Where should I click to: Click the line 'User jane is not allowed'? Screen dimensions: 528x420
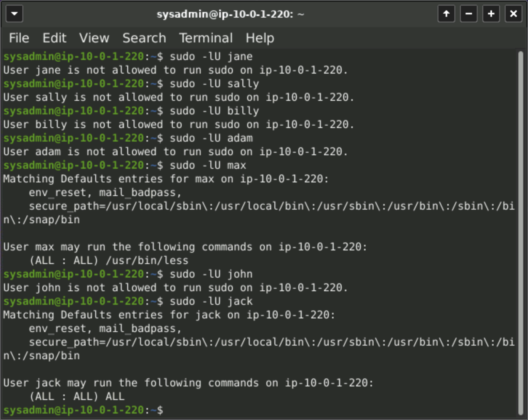[x=176, y=70]
